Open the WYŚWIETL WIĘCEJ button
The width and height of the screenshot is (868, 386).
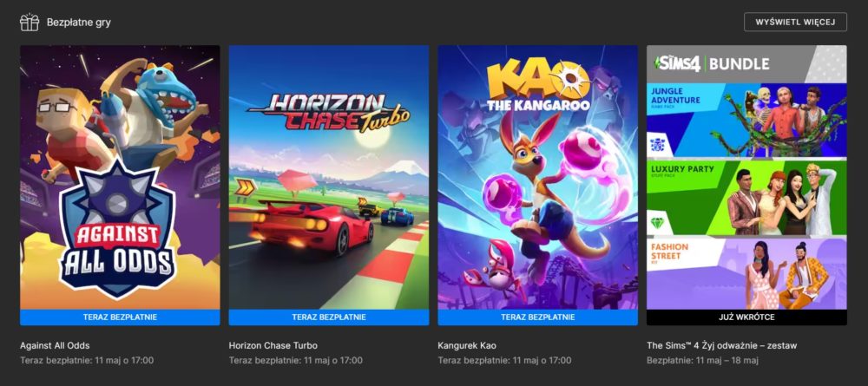coord(795,23)
